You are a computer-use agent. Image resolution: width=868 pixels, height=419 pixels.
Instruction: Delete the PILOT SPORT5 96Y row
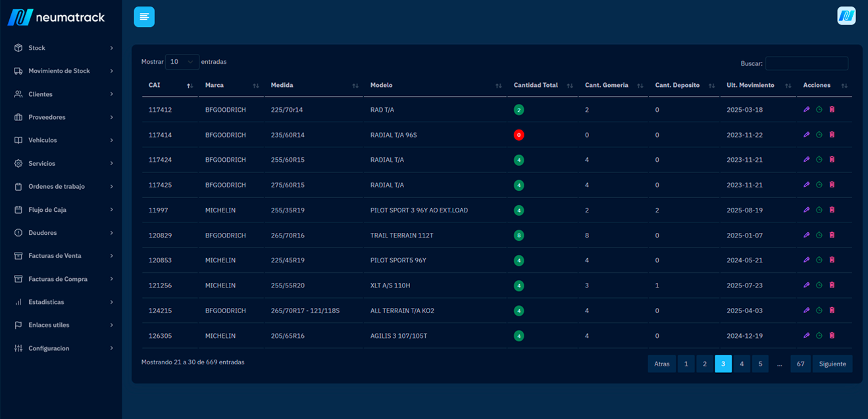coord(832,260)
